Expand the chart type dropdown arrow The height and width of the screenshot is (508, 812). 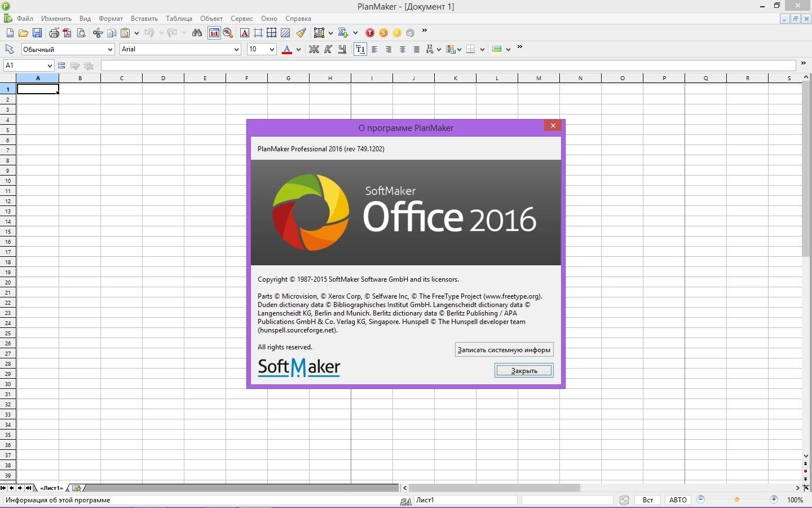[330, 33]
